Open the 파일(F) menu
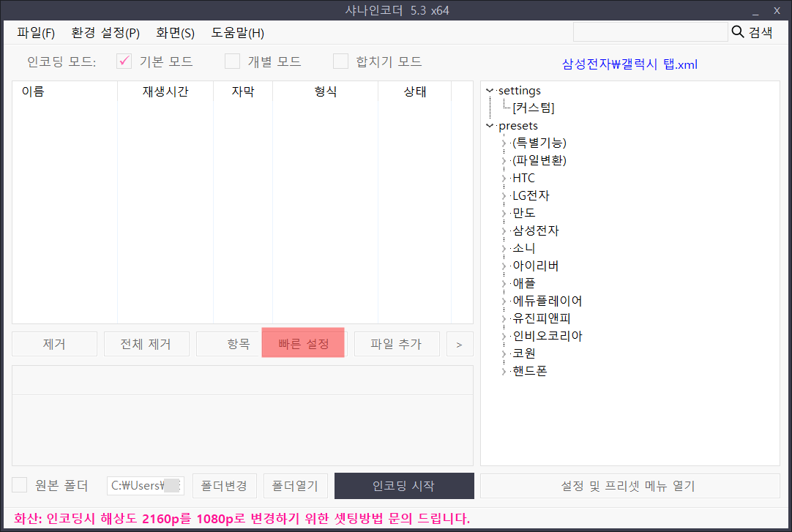This screenshot has height=532, width=792. point(36,33)
